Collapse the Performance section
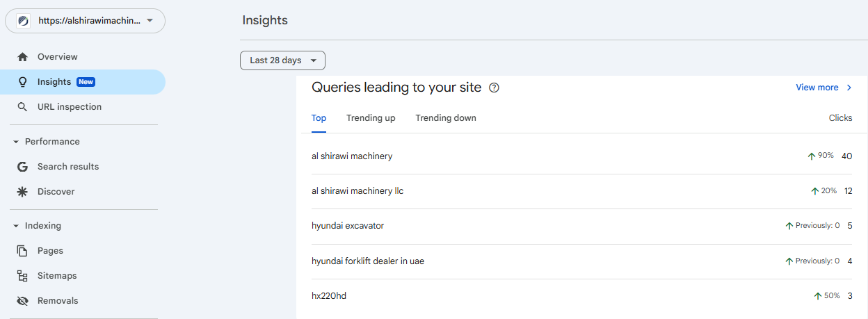This screenshot has width=868, height=319. [16, 142]
